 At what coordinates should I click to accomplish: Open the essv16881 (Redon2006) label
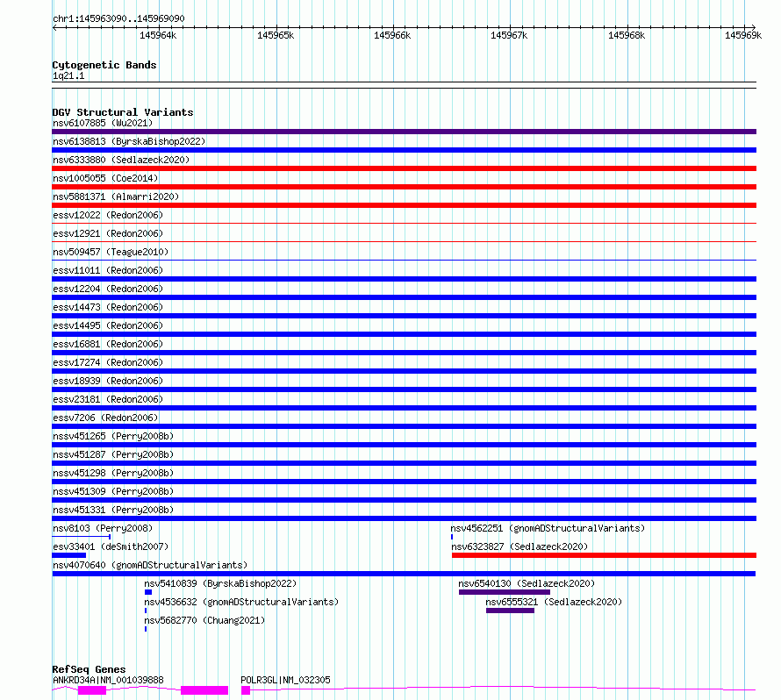(x=108, y=344)
